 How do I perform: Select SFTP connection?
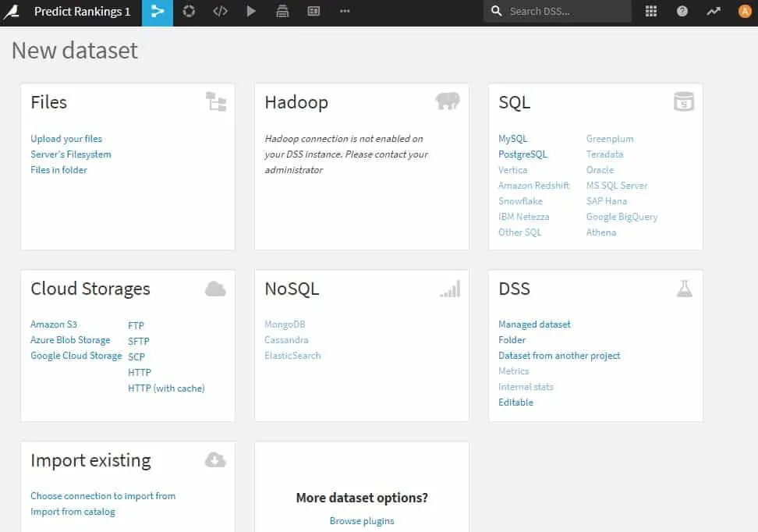[x=138, y=341]
